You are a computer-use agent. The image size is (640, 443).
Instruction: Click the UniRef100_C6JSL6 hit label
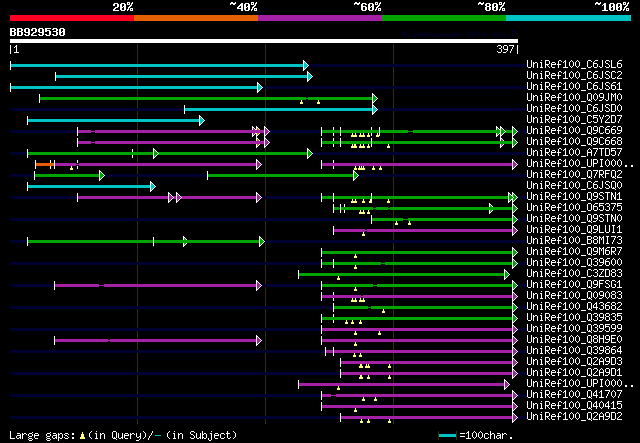click(574, 64)
